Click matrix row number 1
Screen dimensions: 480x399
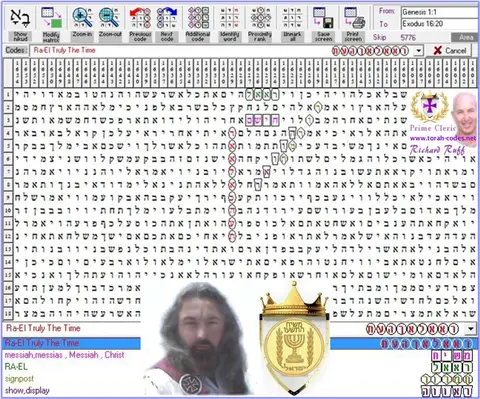[x=8, y=94]
